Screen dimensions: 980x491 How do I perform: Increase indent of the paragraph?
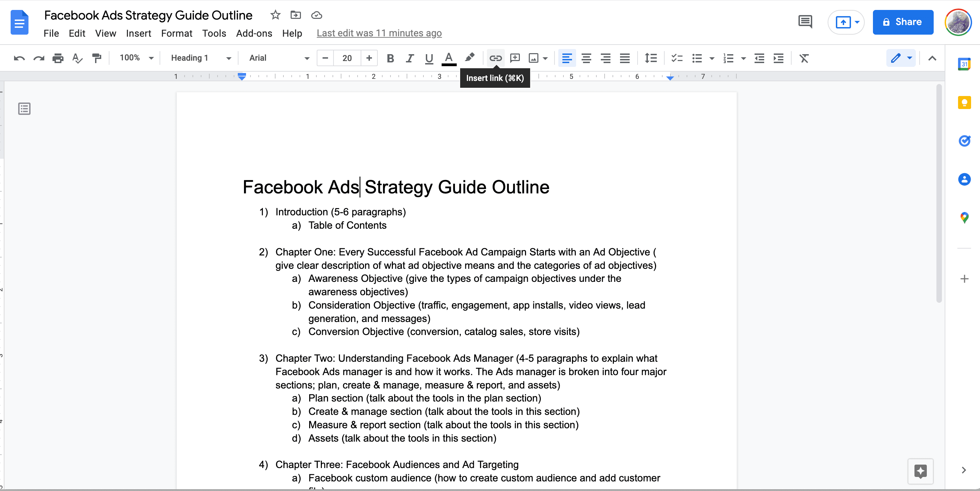pyautogui.click(x=779, y=58)
